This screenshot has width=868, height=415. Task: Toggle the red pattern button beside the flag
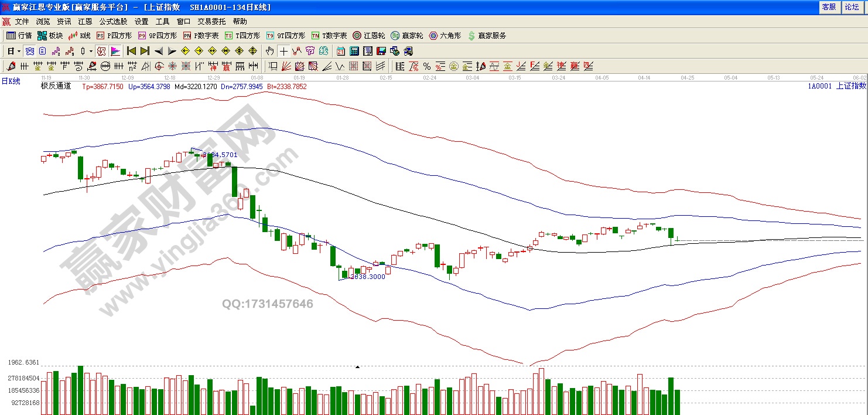pyautogui.click(x=101, y=51)
